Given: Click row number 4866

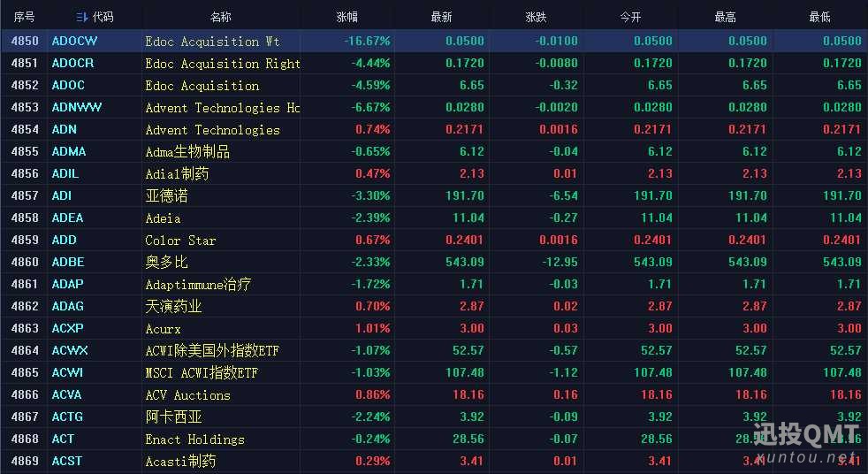Looking at the screenshot, I should (25, 394).
